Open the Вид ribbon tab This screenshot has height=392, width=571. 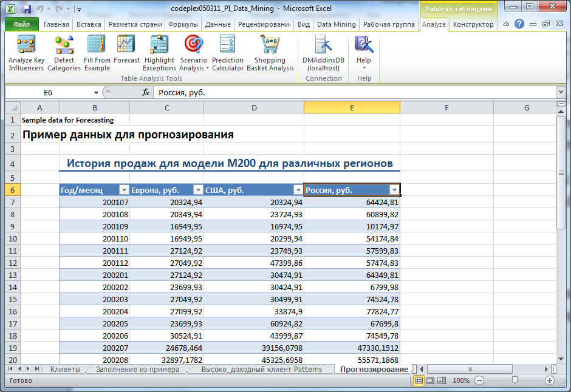pyautogui.click(x=303, y=24)
